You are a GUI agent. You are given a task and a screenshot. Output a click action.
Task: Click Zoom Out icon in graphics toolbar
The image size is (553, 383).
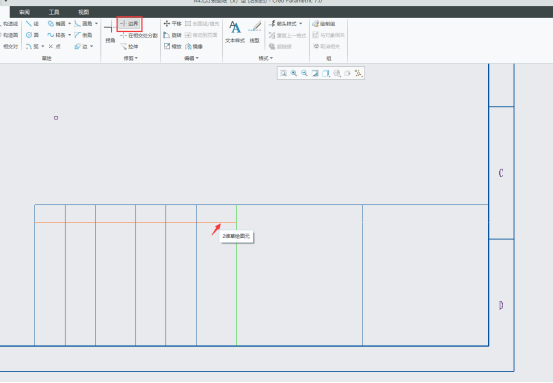click(304, 73)
